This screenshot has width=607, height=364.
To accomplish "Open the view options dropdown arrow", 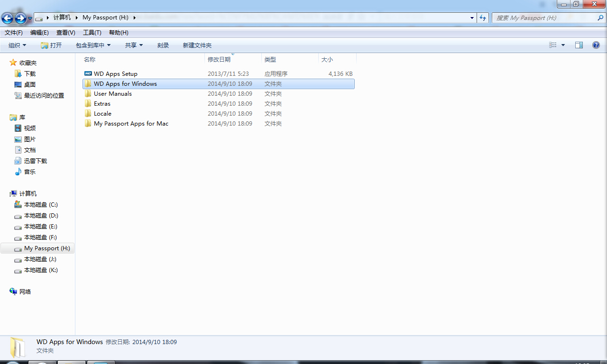I will 563,45.
